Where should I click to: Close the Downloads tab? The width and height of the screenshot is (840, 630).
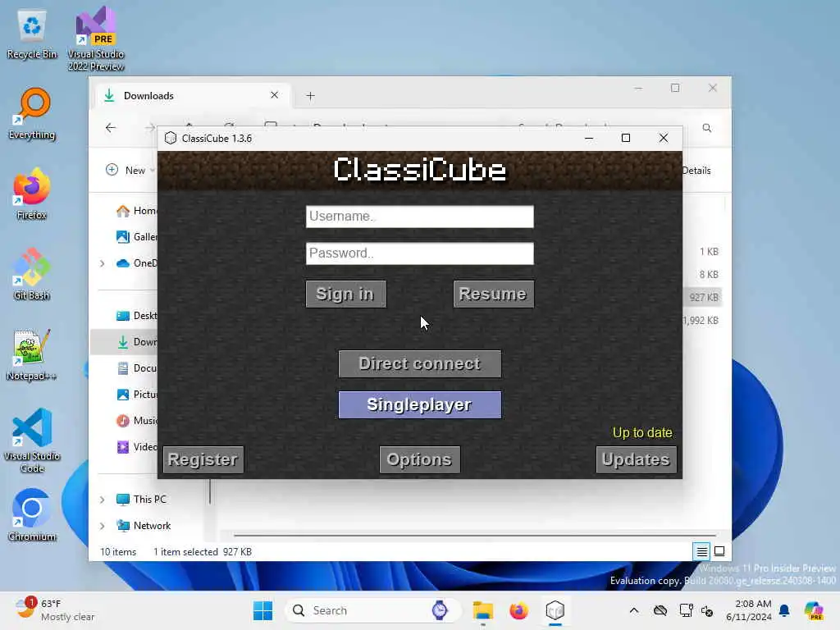(274, 95)
